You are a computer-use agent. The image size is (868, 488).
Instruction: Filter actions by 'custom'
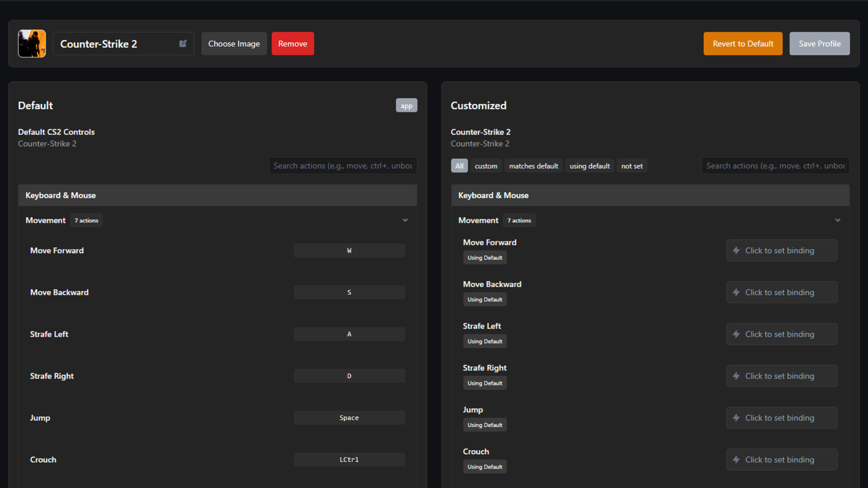[x=486, y=166]
